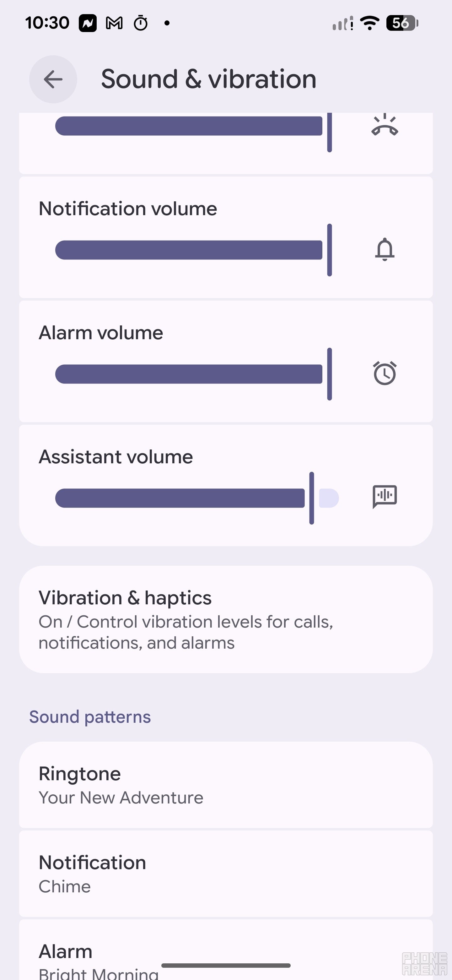Move the Assistant volume slider
The height and width of the screenshot is (980, 452).
312,498
